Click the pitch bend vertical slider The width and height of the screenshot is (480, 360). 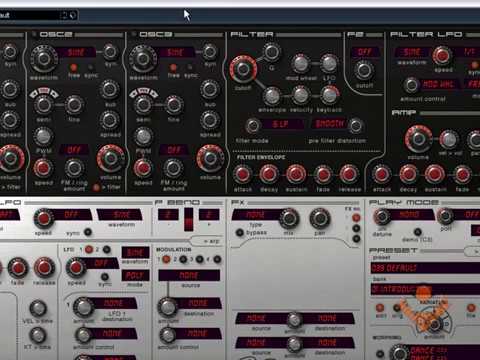point(189,219)
